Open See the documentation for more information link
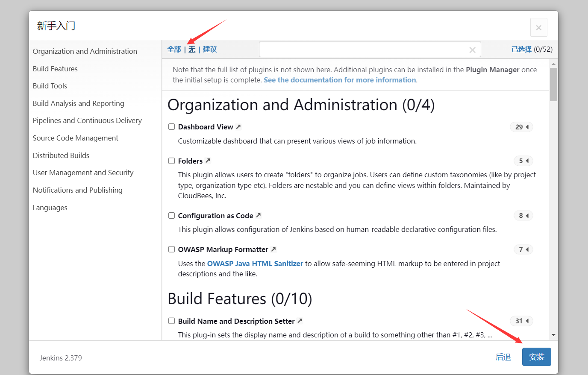 click(x=340, y=80)
